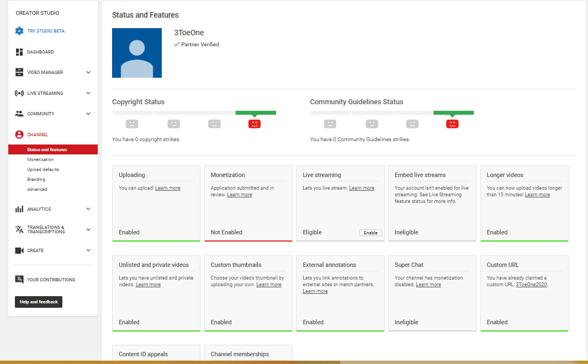Screen dimensions: 588x364
Task: Click the Create camera icon
Action: tap(19, 250)
